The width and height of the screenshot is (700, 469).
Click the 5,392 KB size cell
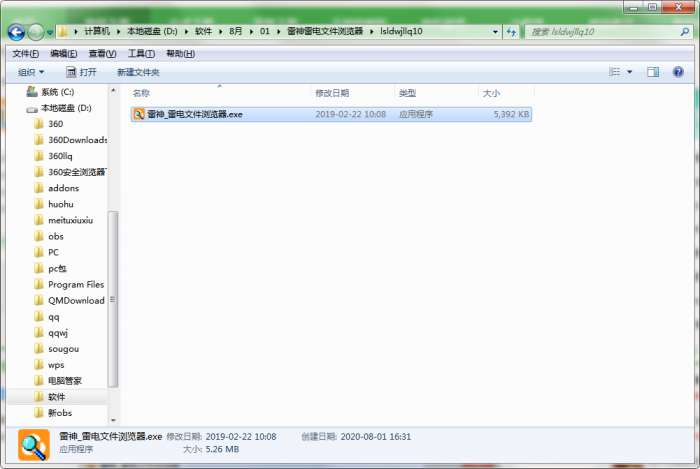(511, 114)
